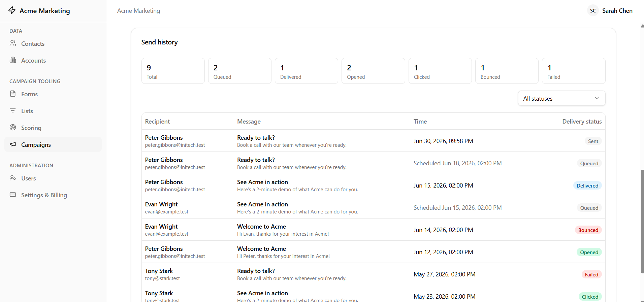Navigate to Lists
Viewport: 644px width, 302px height.
click(x=53, y=111)
